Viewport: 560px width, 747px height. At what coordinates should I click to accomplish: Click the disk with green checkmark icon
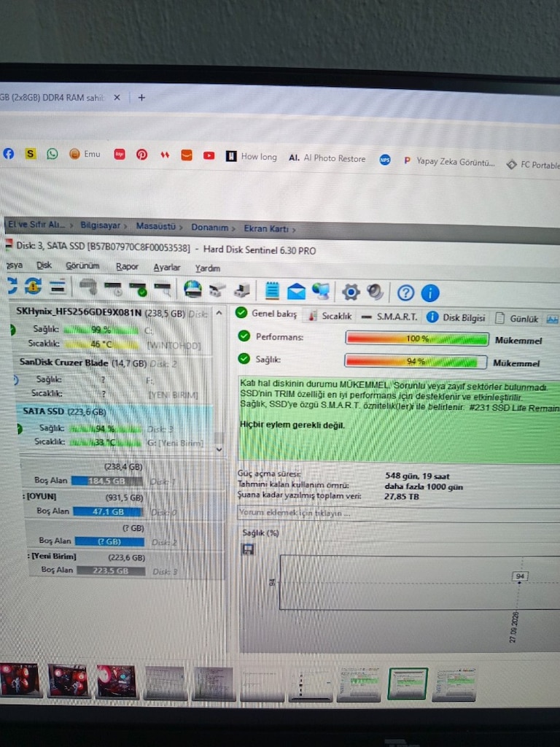[138, 289]
